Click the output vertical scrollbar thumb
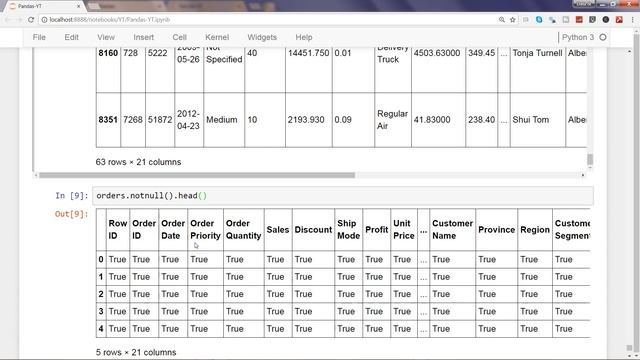 coord(590,160)
